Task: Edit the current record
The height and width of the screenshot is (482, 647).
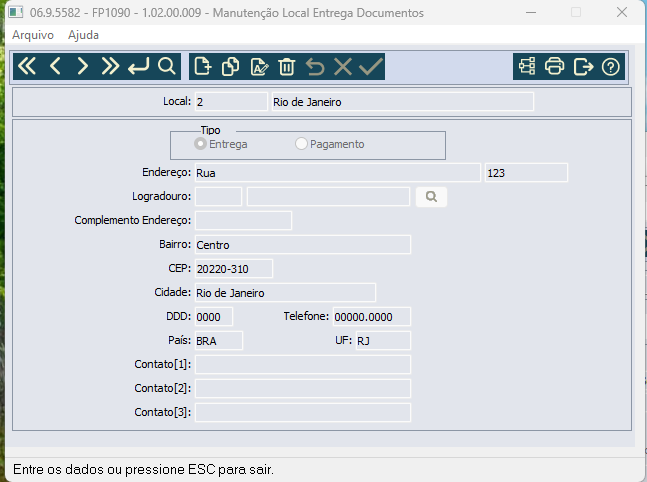Action: (259, 66)
